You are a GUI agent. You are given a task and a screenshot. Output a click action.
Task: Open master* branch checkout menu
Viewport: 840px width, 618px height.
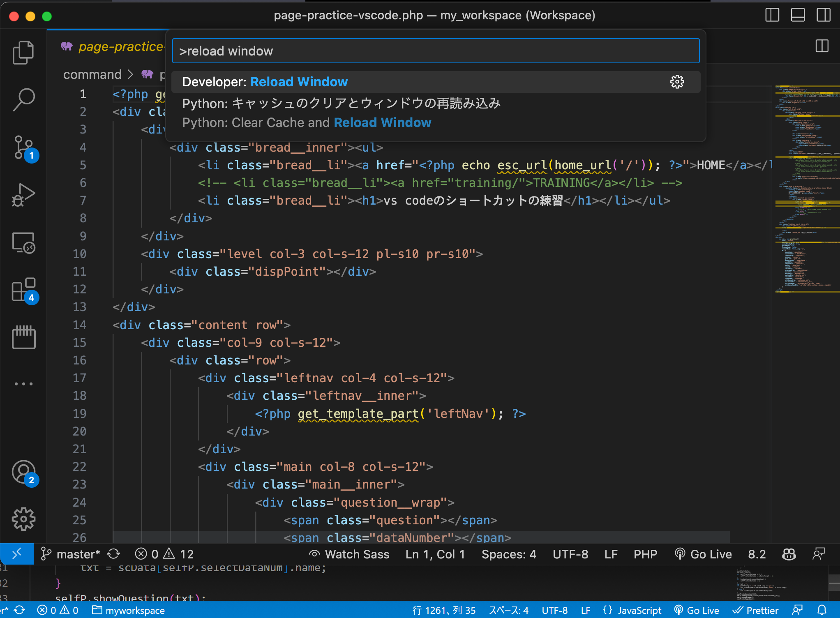point(70,554)
